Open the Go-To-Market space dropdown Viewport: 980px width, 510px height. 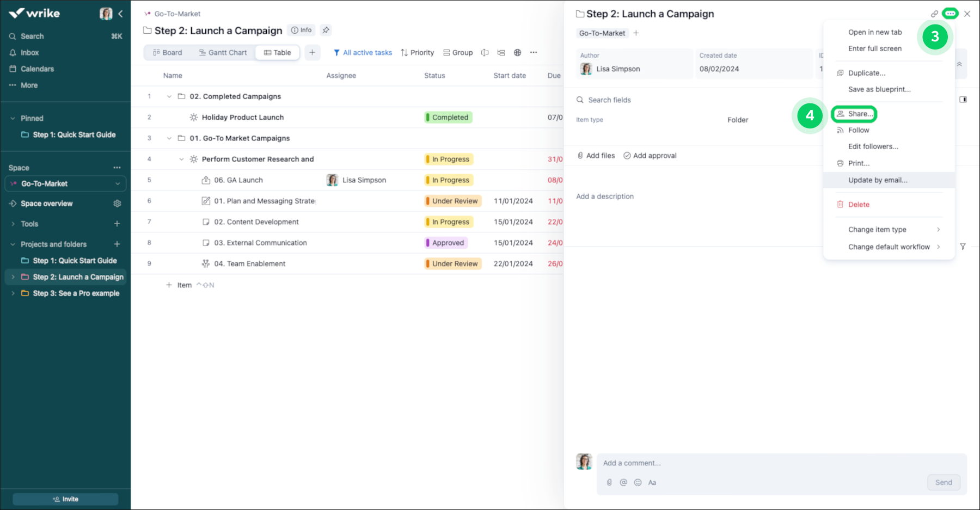(118, 183)
